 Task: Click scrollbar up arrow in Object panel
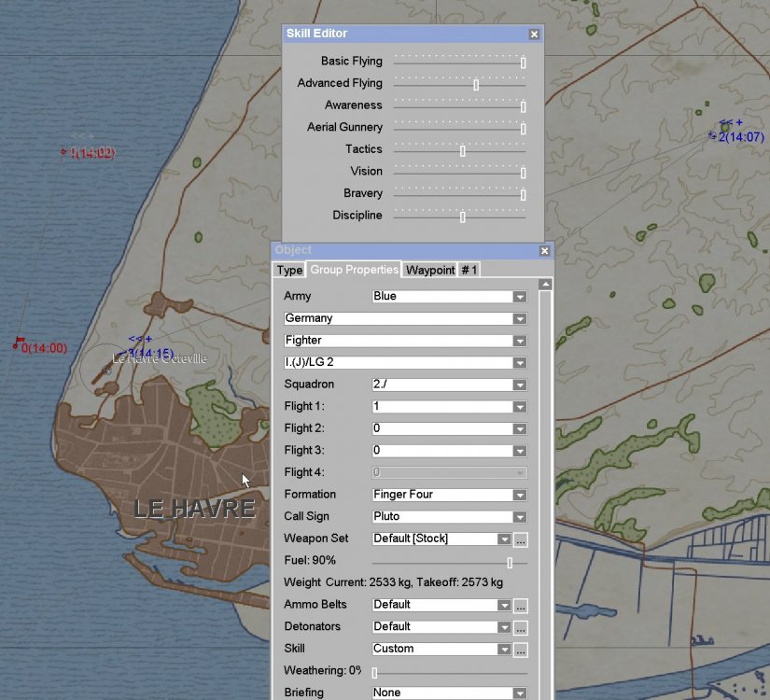[x=545, y=285]
